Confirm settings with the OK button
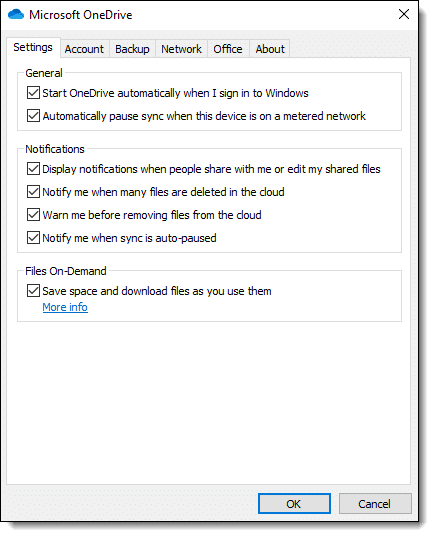Viewport: 434px width, 537px height. pos(294,504)
